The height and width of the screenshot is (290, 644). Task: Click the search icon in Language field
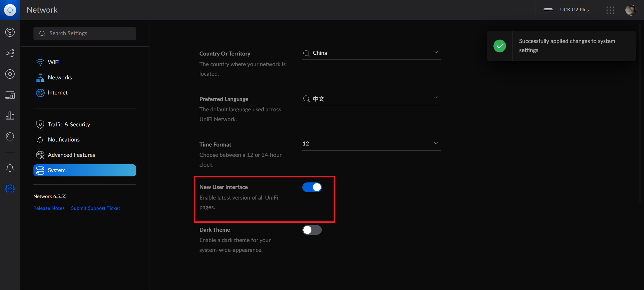click(306, 99)
